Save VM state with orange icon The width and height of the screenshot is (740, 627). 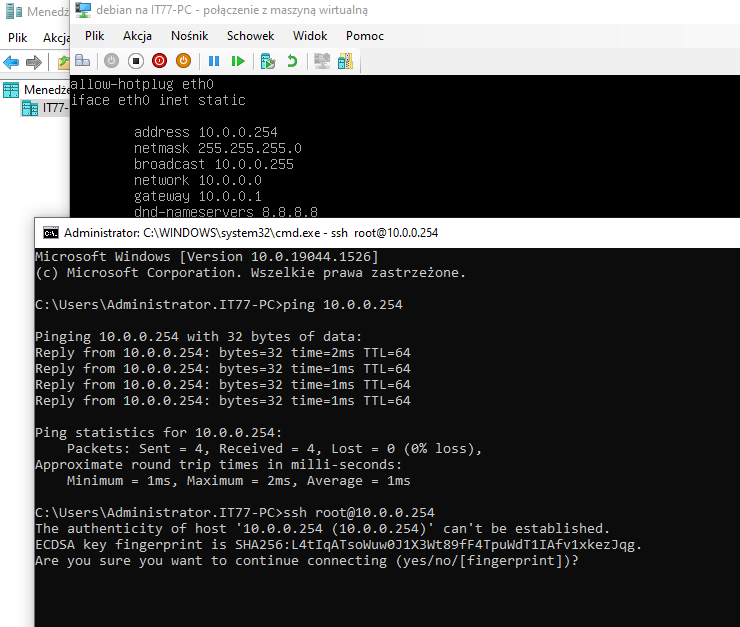[x=184, y=61]
